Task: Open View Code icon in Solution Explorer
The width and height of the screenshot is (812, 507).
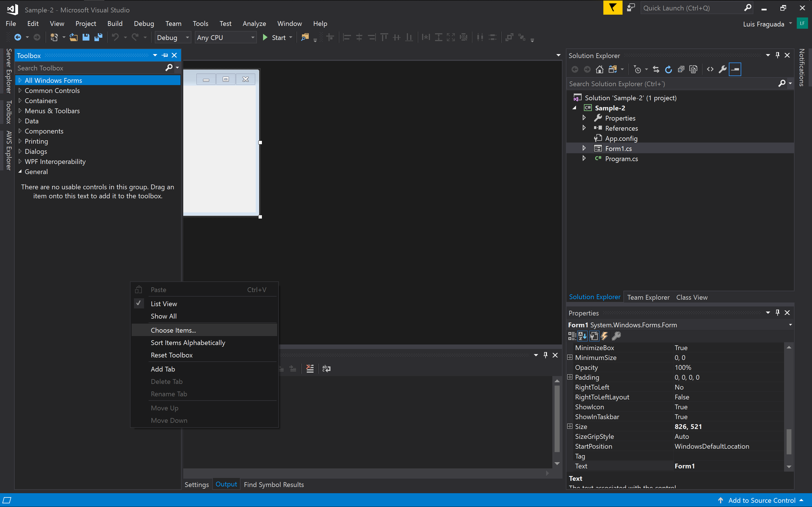Action: point(710,69)
